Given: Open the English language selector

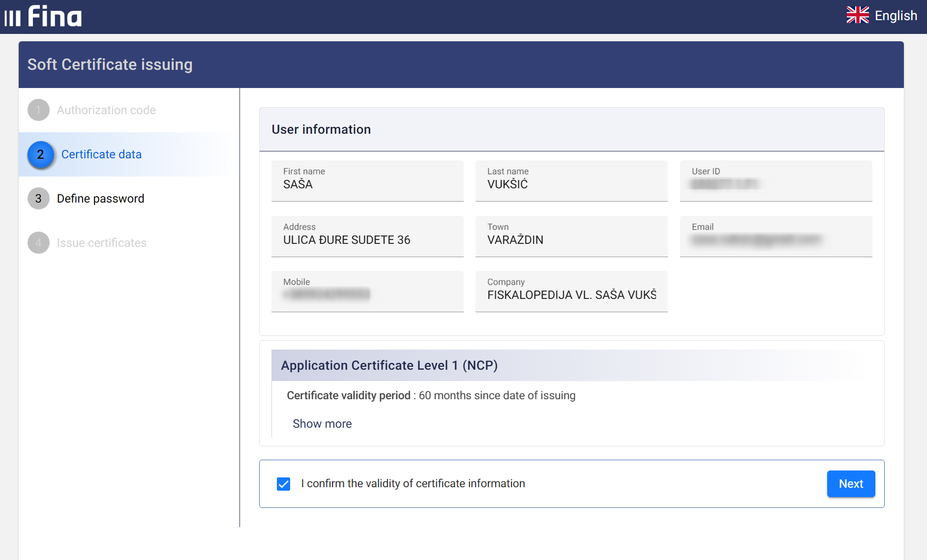Looking at the screenshot, I should tap(895, 15).
